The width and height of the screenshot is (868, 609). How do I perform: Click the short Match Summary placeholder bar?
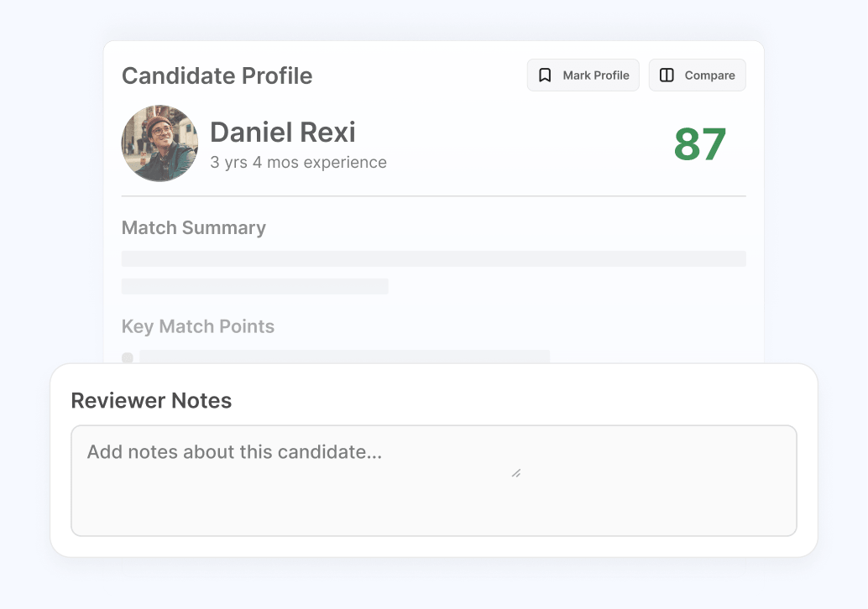tap(254, 286)
